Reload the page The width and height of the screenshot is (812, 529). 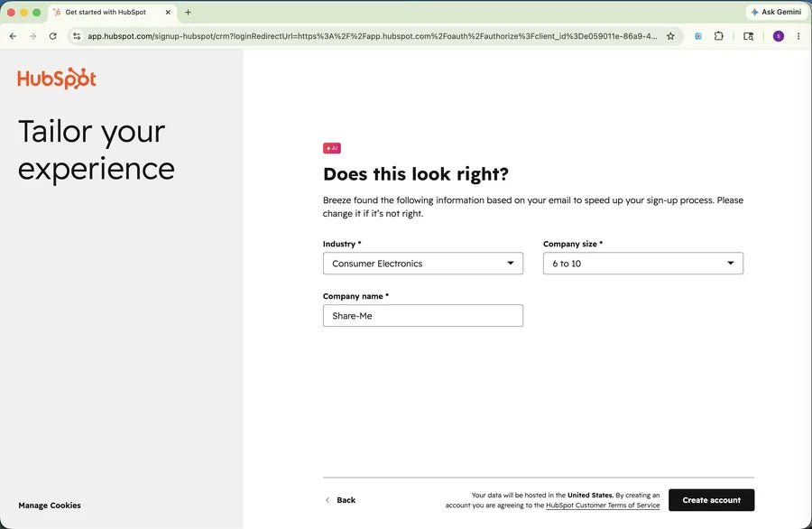coord(53,36)
